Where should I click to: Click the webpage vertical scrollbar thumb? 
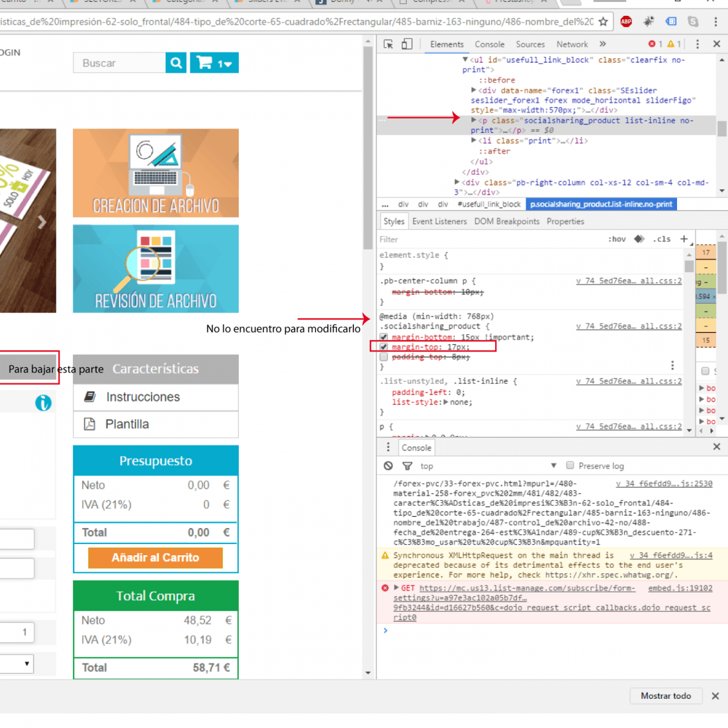368,148
